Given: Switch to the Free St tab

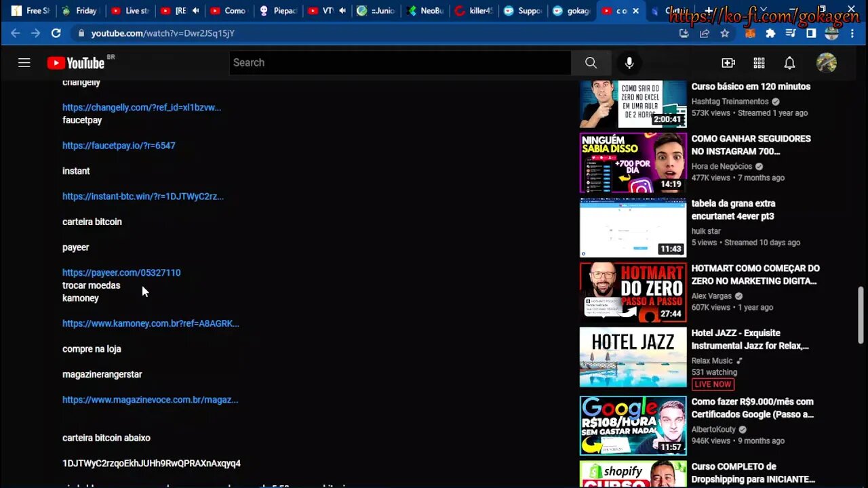Looking at the screenshot, I should pos(30,11).
